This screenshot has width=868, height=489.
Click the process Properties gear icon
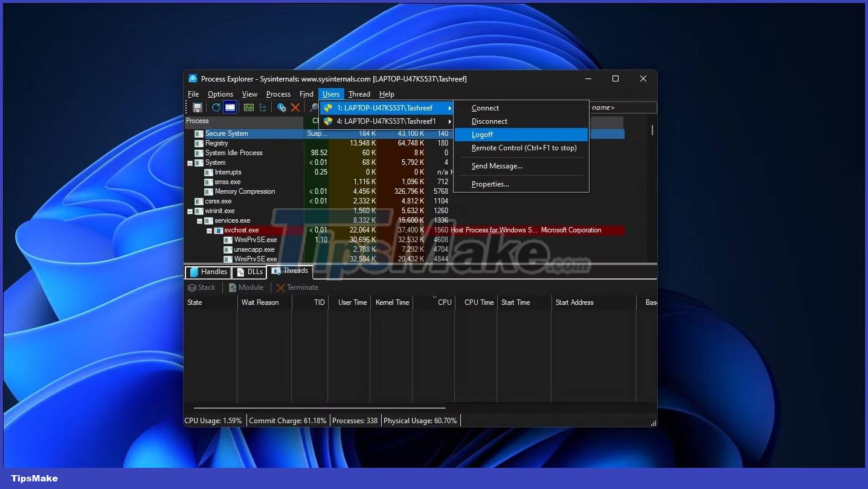pyautogui.click(x=281, y=107)
